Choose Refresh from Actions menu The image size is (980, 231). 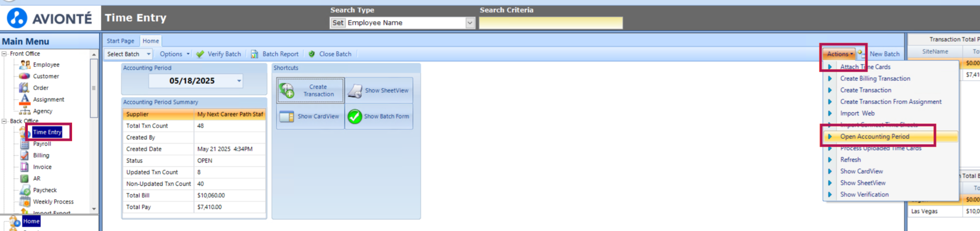click(x=850, y=160)
